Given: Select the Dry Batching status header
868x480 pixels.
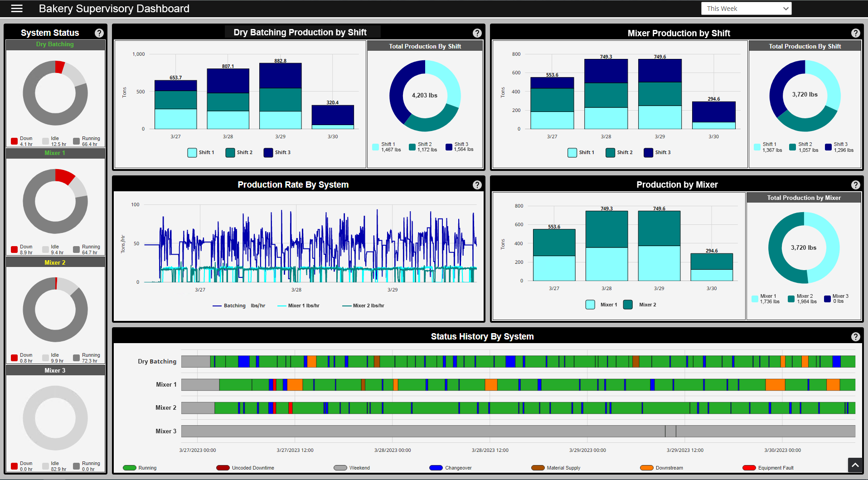Looking at the screenshot, I should [55, 44].
